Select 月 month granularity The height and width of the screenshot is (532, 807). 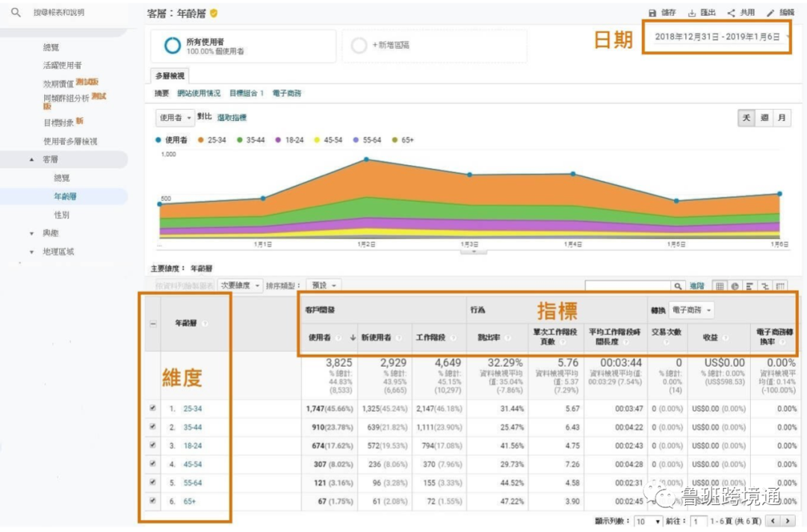782,118
